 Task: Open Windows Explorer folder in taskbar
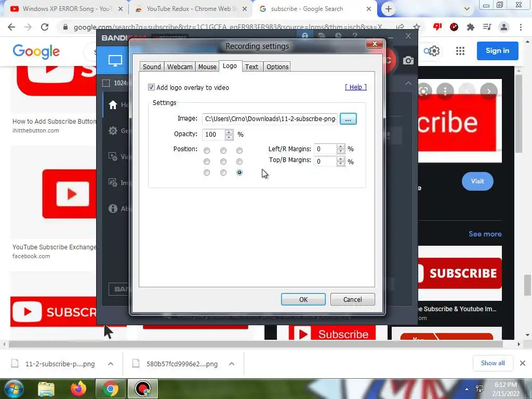pyautogui.click(x=46, y=389)
